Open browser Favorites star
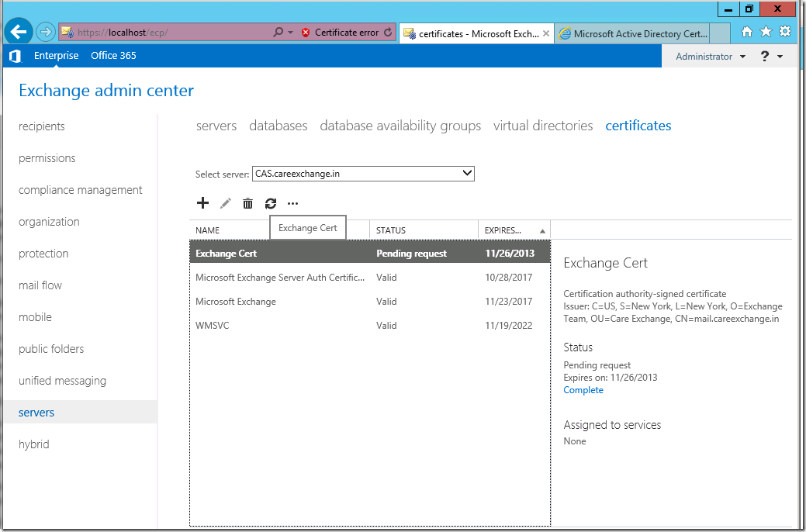The image size is (806, 532). coord(766,32)
